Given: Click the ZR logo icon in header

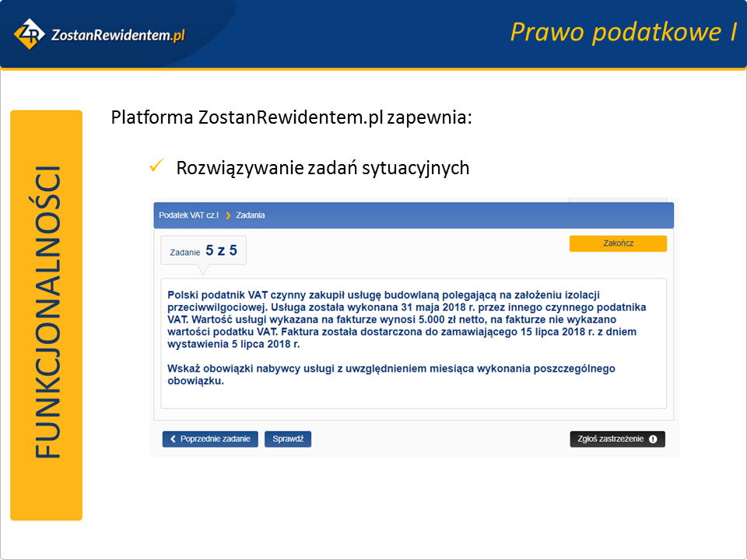Looking at the screenshot, I should click(x=30, y=33).
